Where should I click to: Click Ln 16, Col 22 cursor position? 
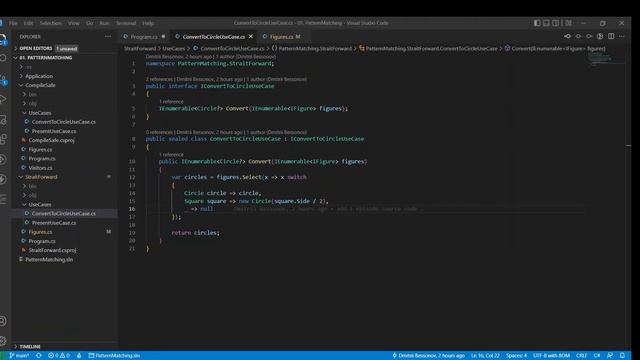(485, 356)
